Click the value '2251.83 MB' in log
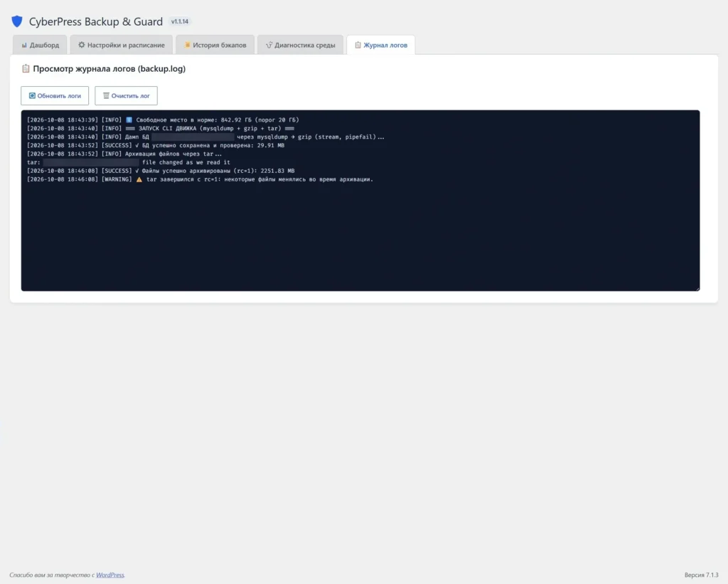Image resolution: width=728 pixels, height=584 pixels. [278, 171]
